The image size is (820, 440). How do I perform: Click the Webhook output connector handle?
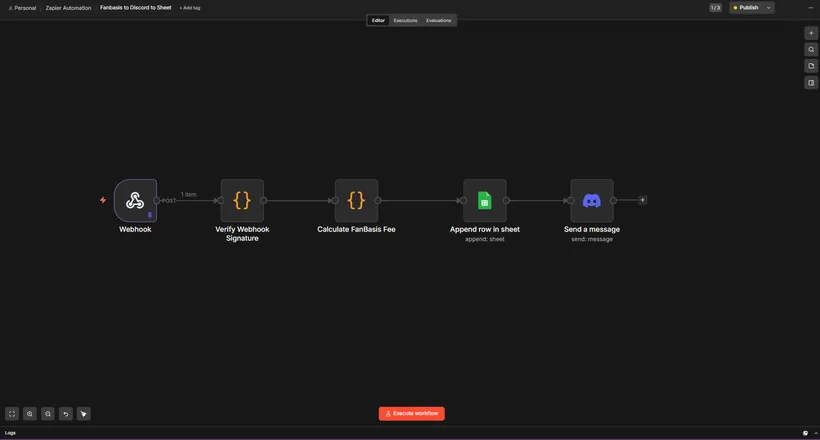click(x=156, y=200)
